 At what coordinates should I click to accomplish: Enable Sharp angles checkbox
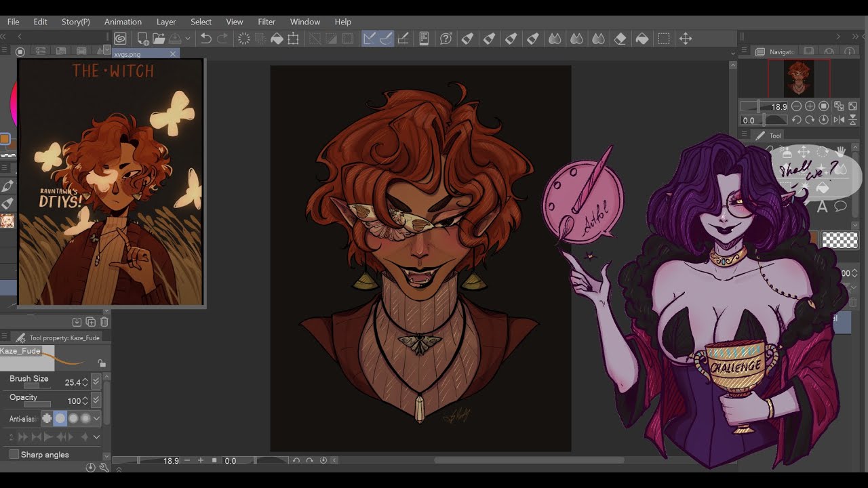click(x=14, y=454)
